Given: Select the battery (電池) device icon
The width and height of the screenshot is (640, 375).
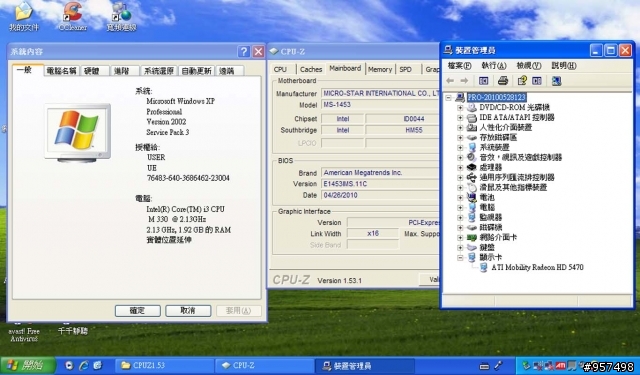Looking at the screenshot, I should 472,197.
